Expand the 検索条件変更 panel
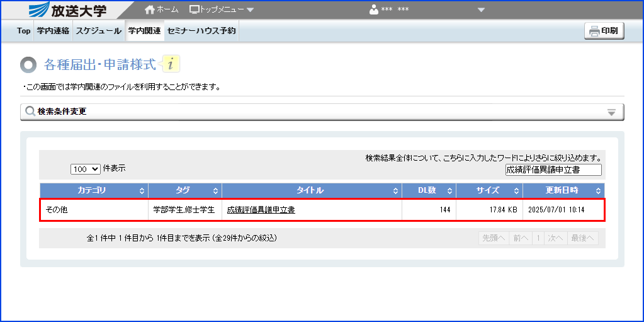This screenshot has width=644, height=322. (322, 112)
